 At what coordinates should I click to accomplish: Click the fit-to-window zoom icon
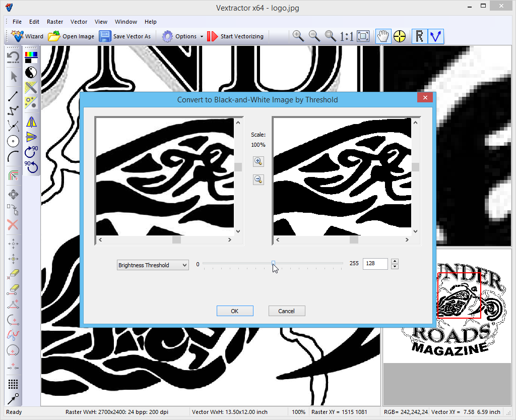click(363, 36)
